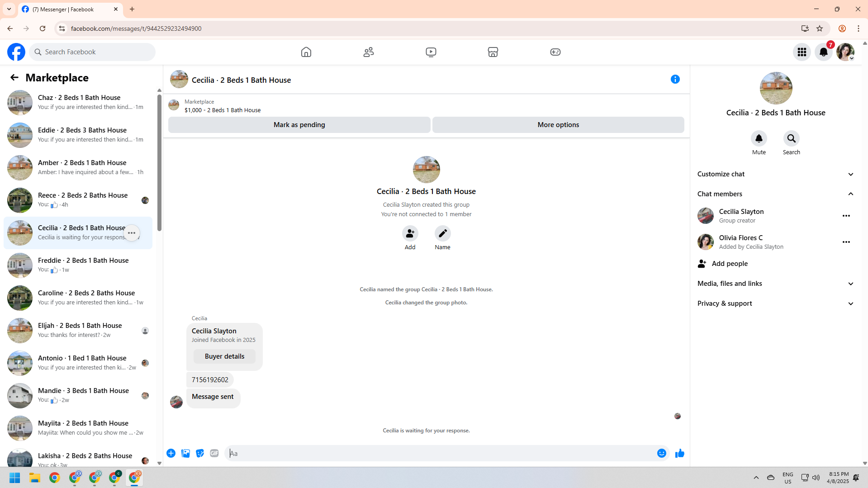Screen dimensions: 868x488
Task: Open more actions plus icon in composer
Action: click(171, 453)
